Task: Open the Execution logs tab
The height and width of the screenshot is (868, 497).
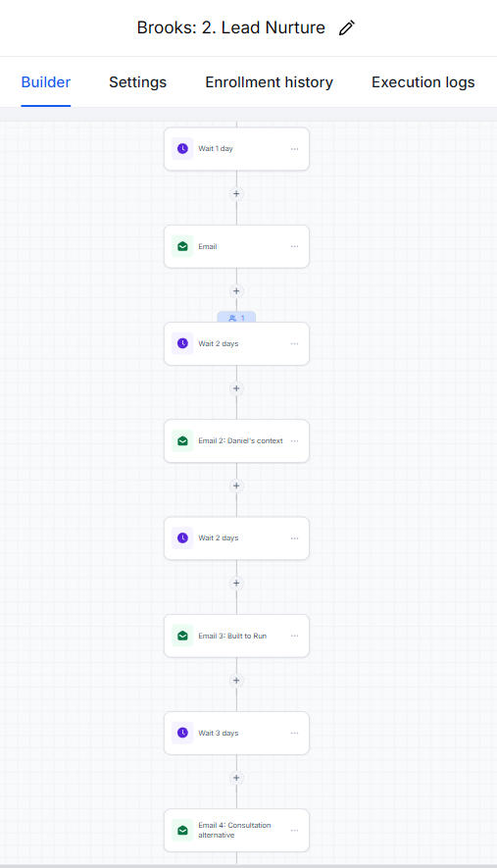Action: pyautogui.click(x=423, y=82)
